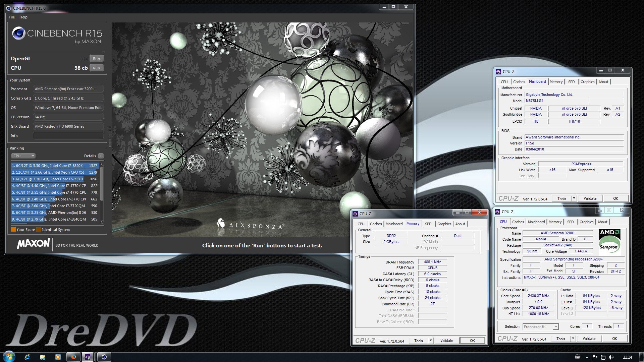Image resolution: width=644 pixels, height=362 pixels.
Task: Open Graphics tab in CPU-Z Mainboard window
Action: click(x=587, y=82)
